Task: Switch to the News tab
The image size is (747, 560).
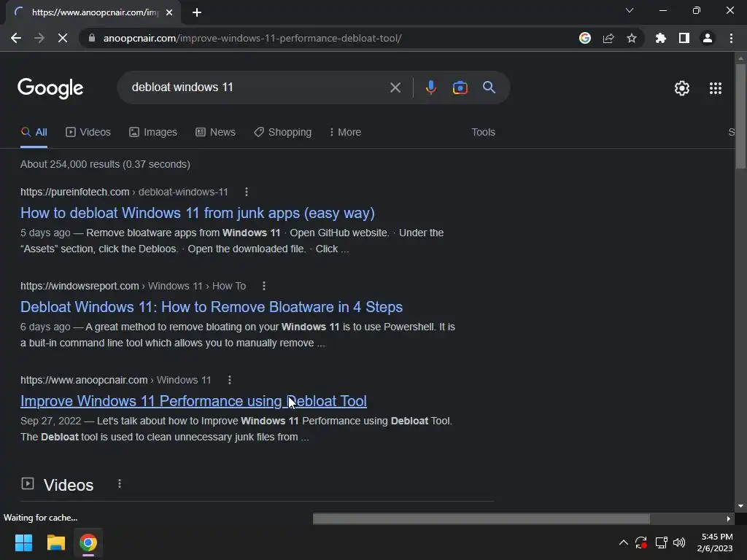Action: coord(215,133)
